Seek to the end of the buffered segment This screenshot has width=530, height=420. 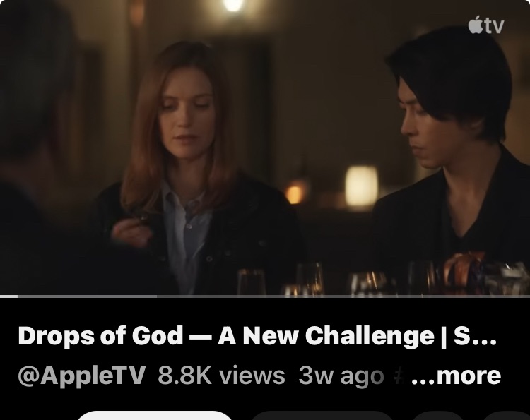click(156, 296)
